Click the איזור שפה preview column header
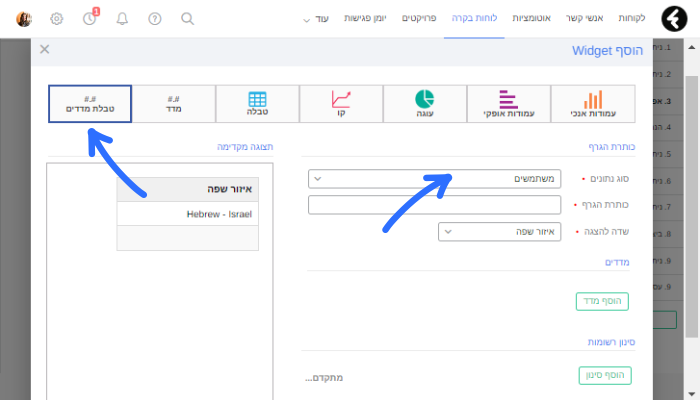This screenshot has width=700, height=400. tap(188, 189)
